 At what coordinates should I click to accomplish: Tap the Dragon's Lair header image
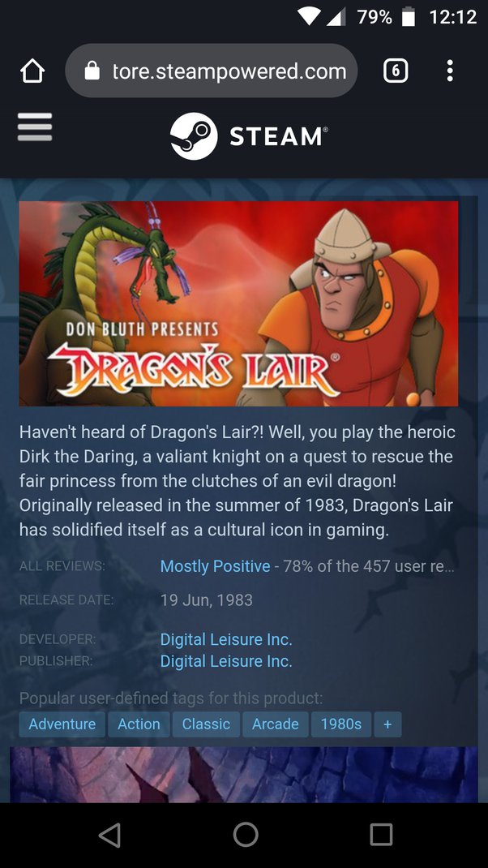tap(238, 303)
